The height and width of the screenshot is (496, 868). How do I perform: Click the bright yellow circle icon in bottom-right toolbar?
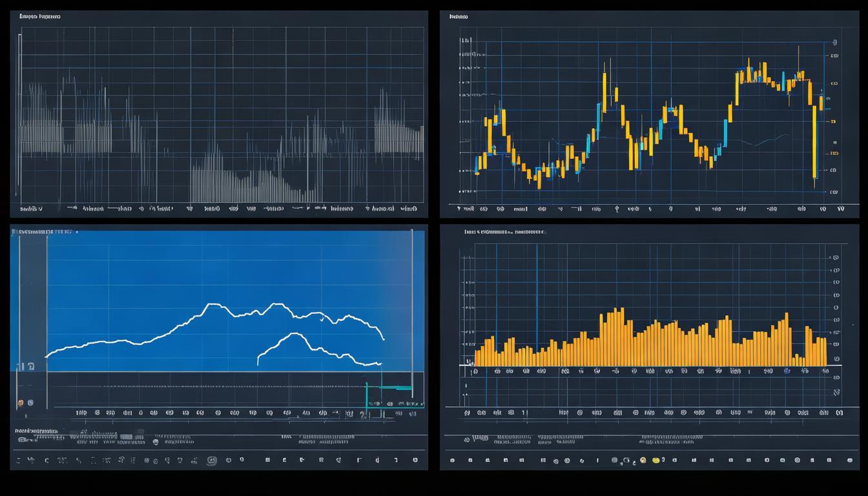(x=656, y=460)
